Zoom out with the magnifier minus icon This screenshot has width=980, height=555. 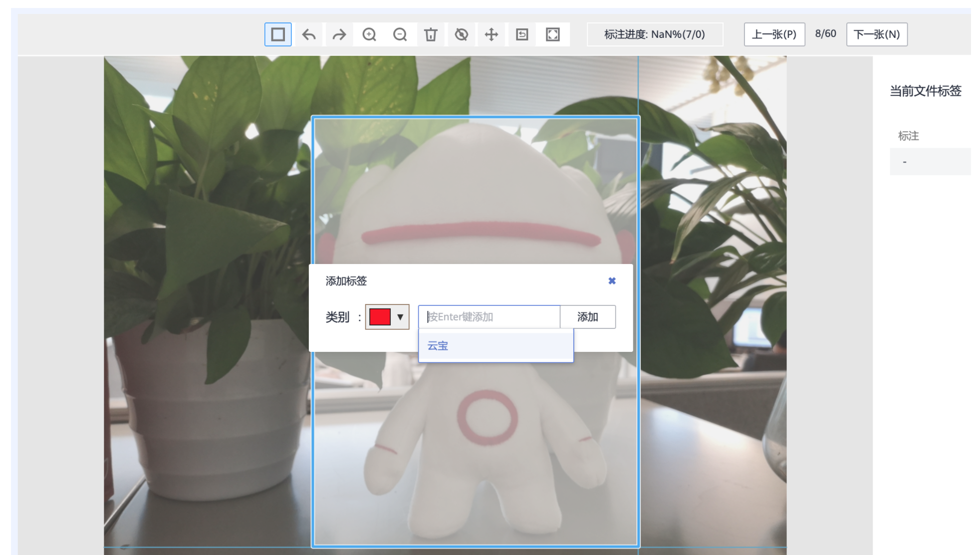point(400,34)
